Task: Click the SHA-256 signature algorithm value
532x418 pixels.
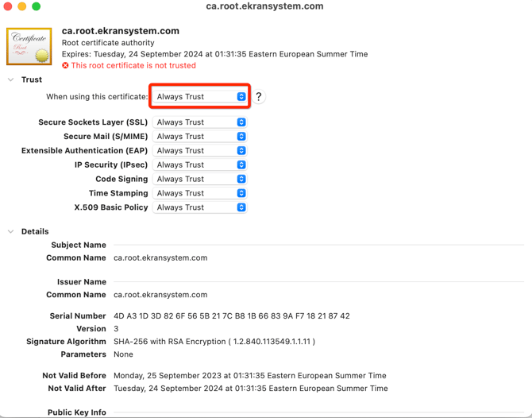Action: 214,342
